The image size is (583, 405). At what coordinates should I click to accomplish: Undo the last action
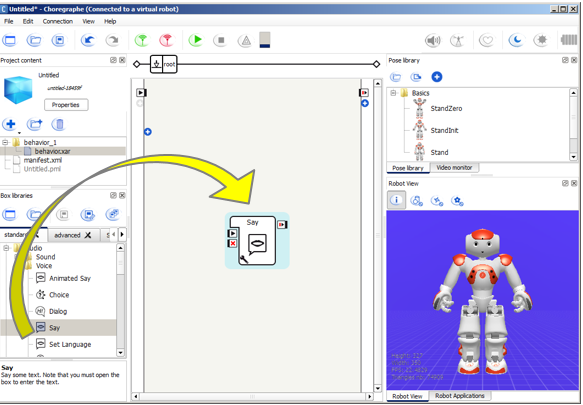[88, 40]
